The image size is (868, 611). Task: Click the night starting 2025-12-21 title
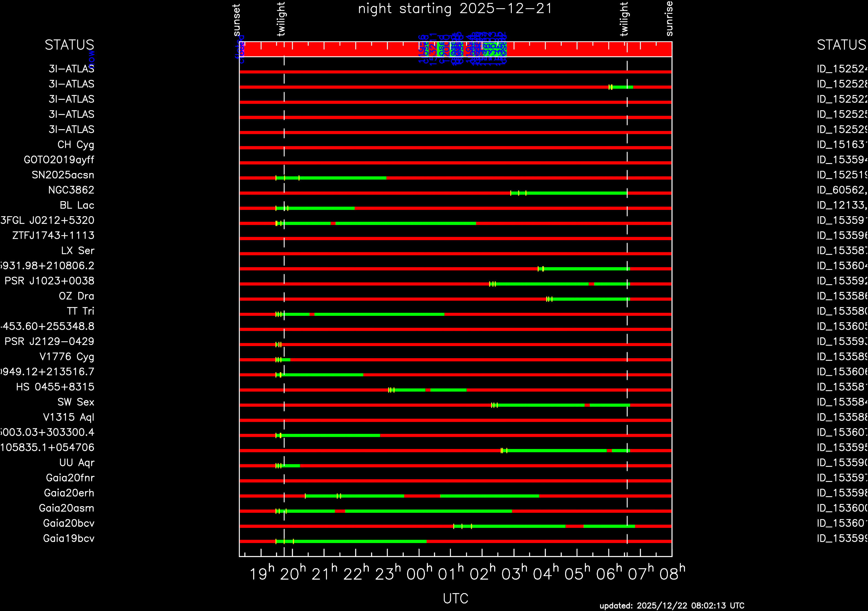pos(455,9)
